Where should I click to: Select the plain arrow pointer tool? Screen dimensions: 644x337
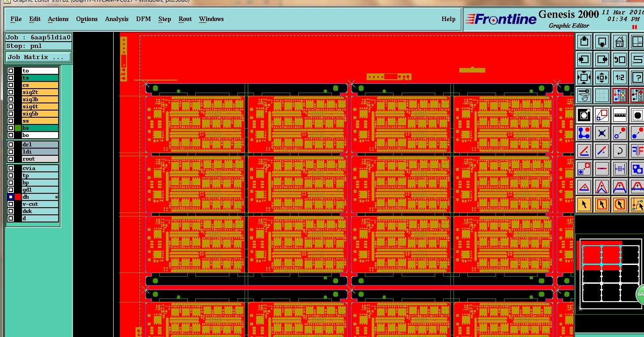click(x=584, y=205)
